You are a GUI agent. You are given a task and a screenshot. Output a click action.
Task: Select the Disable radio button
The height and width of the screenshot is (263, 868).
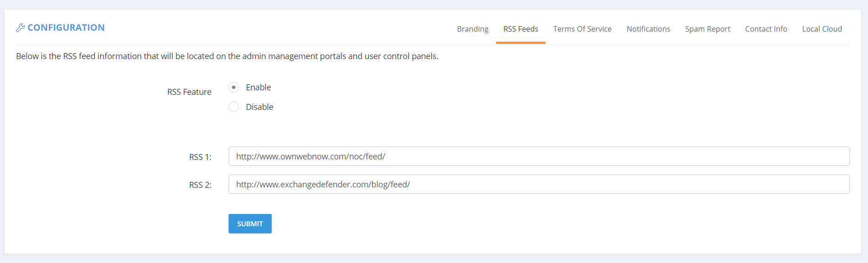pyautogui.click(x=234, y=107)
